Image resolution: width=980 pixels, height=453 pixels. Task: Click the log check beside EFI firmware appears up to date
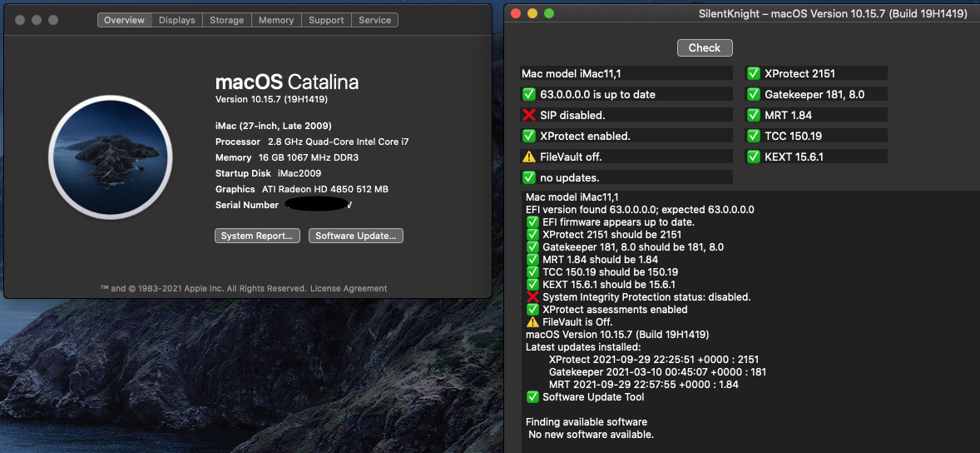[x=532, y=222]
